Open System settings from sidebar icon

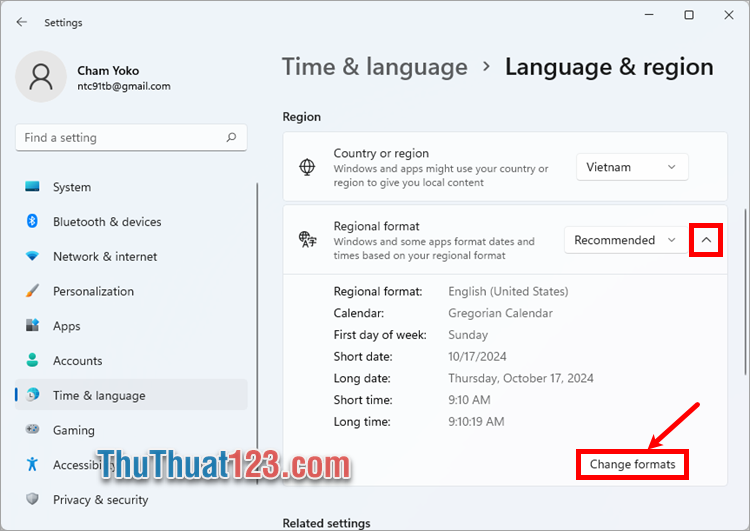pyautogui.click(x=33, y=187)
